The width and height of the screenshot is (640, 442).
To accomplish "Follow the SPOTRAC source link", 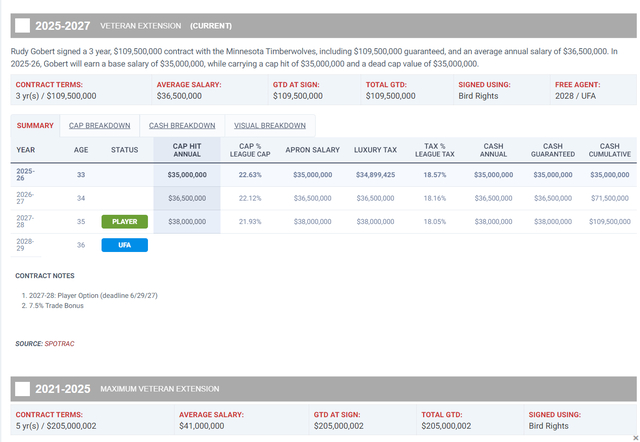I will pyautogui.click(x=58, y=343).
